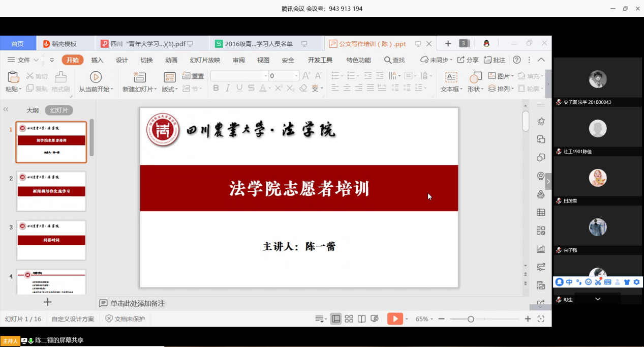This screenshot has height=347, width=644.
Task: Switch to slide sorter grid view
Action: pos(349,319)
